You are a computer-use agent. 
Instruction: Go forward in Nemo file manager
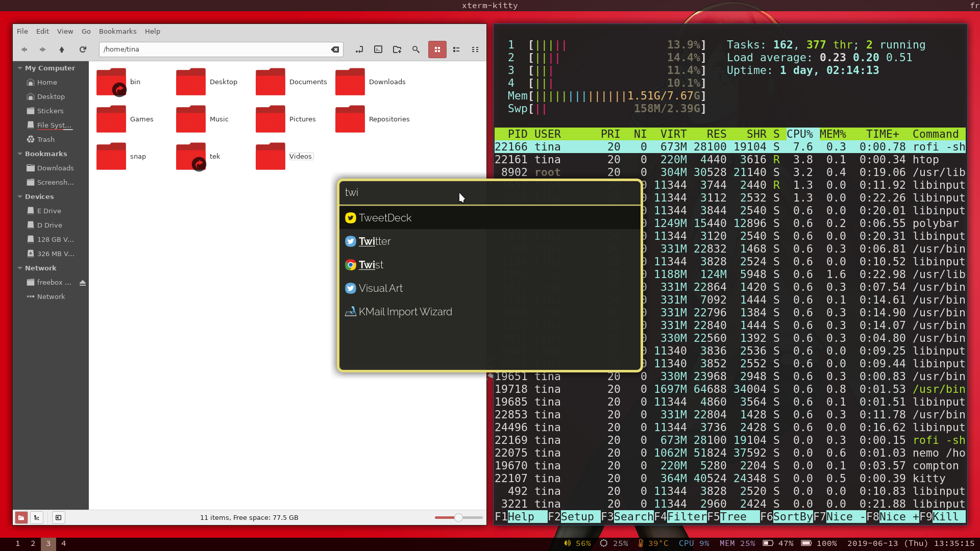pyautogui.click(x=43, y=49)
